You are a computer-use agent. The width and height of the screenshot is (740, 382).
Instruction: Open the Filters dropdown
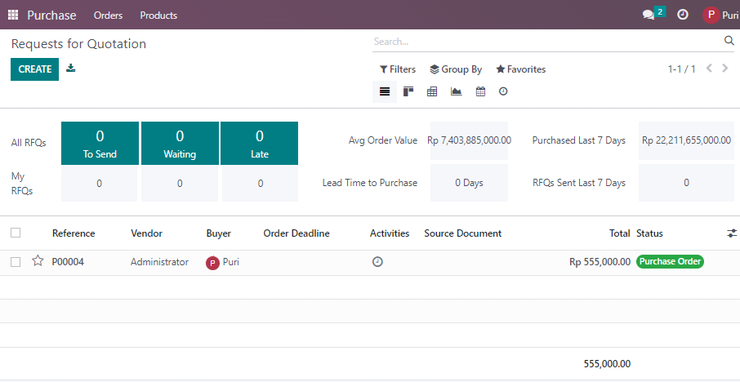point(398,69)
